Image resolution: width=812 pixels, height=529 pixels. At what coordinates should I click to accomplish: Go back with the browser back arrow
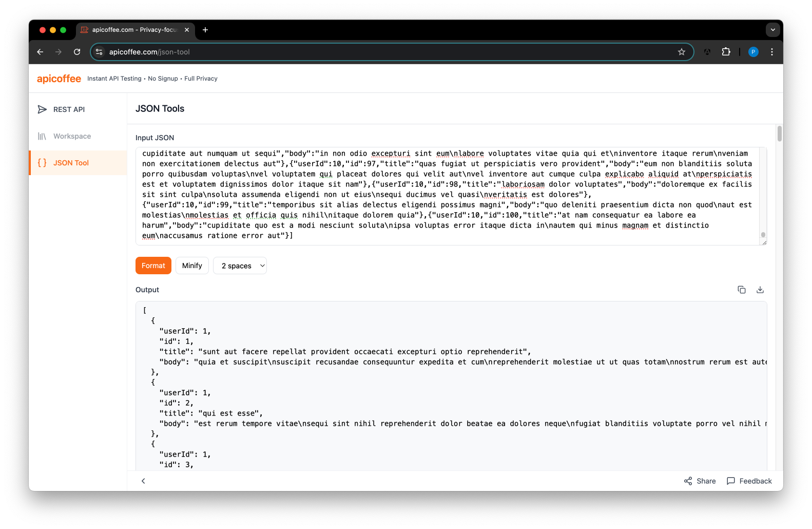40,52
